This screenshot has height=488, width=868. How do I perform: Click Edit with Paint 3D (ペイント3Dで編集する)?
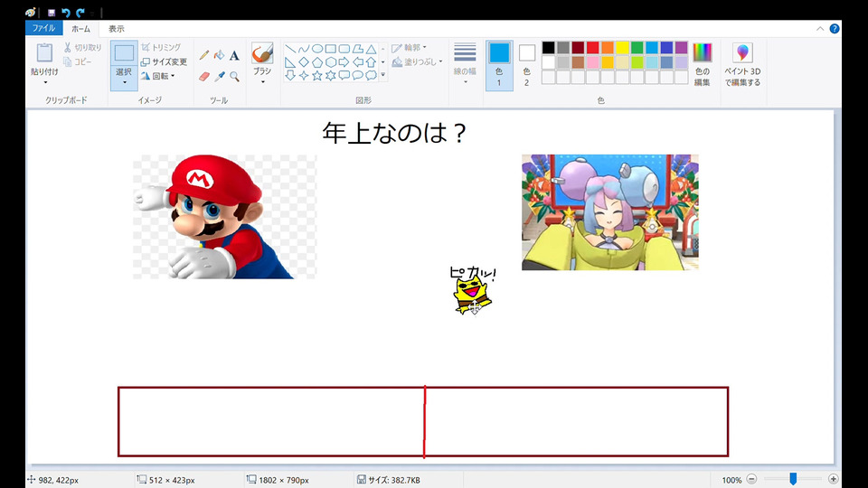(743, 65)
